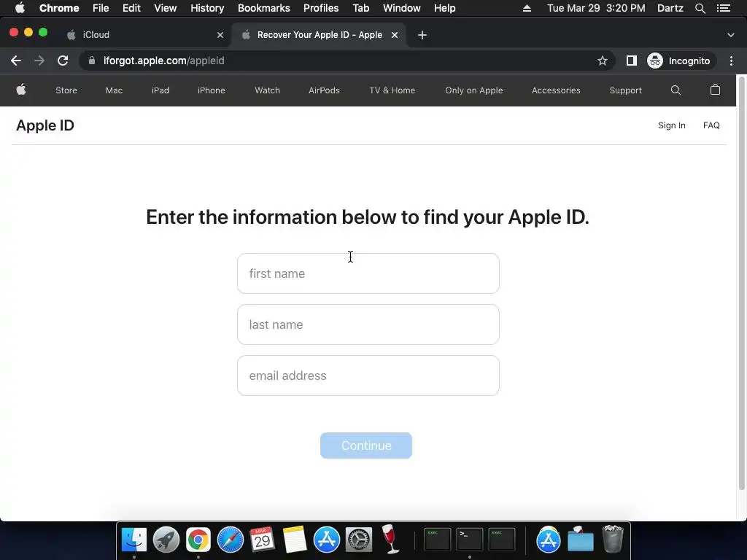Open the Apple menu in the menu bar
The image size is (747, 560).
[x=20, y=8]
